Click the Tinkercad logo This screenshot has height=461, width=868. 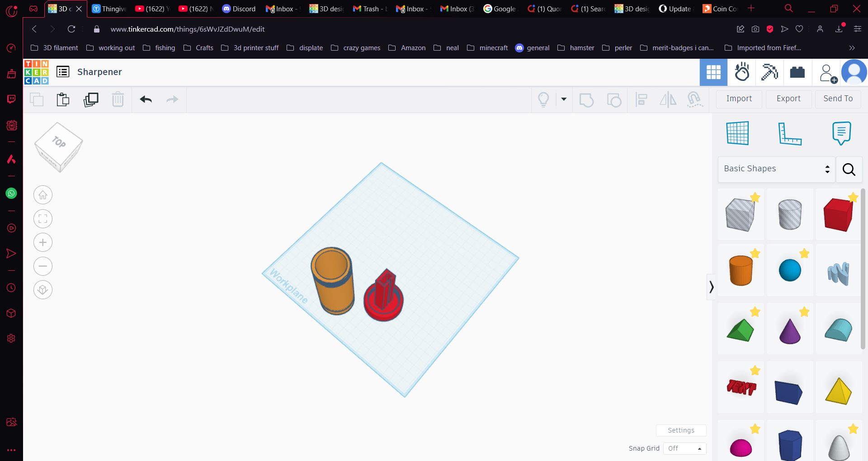click(x=36, y=72)
